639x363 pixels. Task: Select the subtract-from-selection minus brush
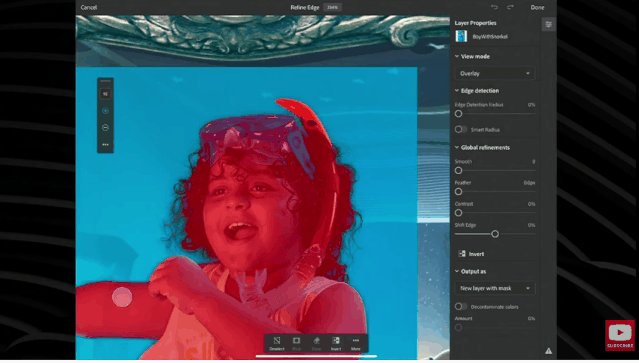click(x=105, y=128)
